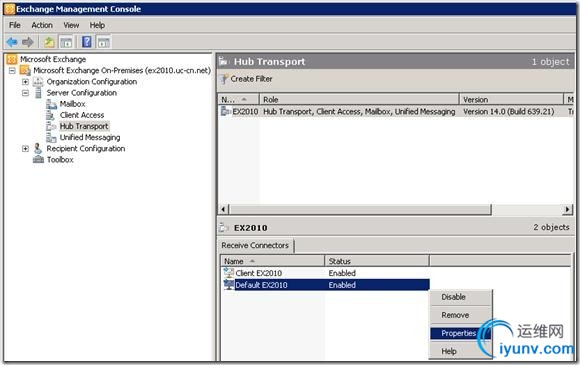This screenshot has width=580, height=365.
Task: Select Server Configuration in tree
Action: pyautogui.click(x=82, y=93)
